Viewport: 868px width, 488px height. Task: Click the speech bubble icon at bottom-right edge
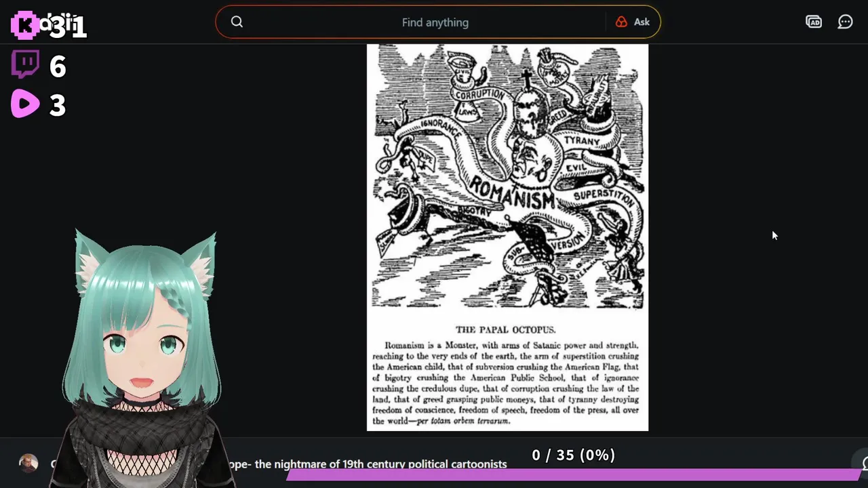(x=863, y=464)
